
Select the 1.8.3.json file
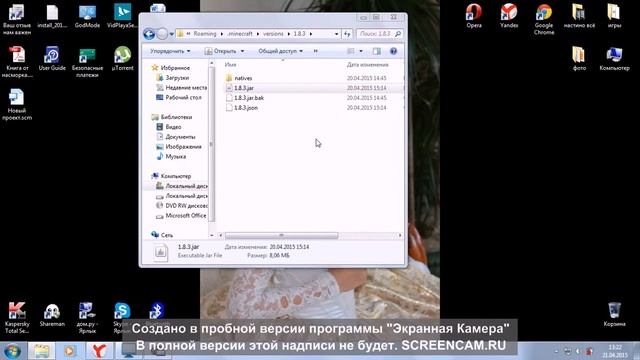coord(246,108)
